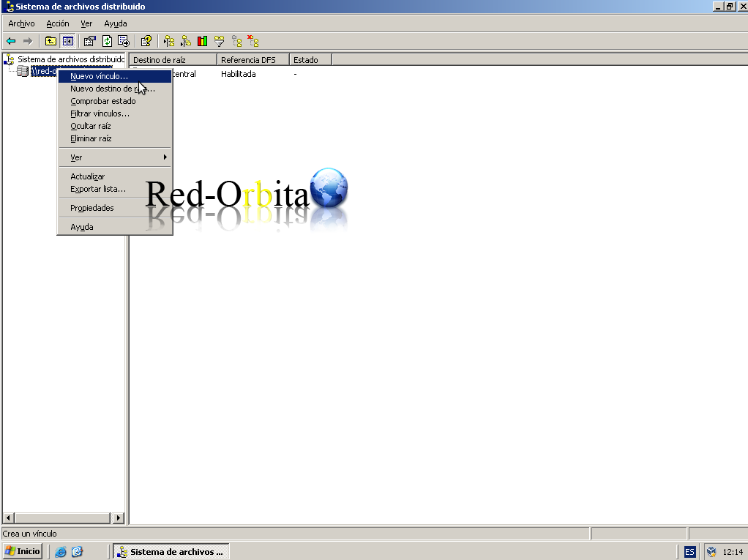Select Sistema de archivos distribuido tree node
This screenshot has height=560, width=748.
pos(71,59)
